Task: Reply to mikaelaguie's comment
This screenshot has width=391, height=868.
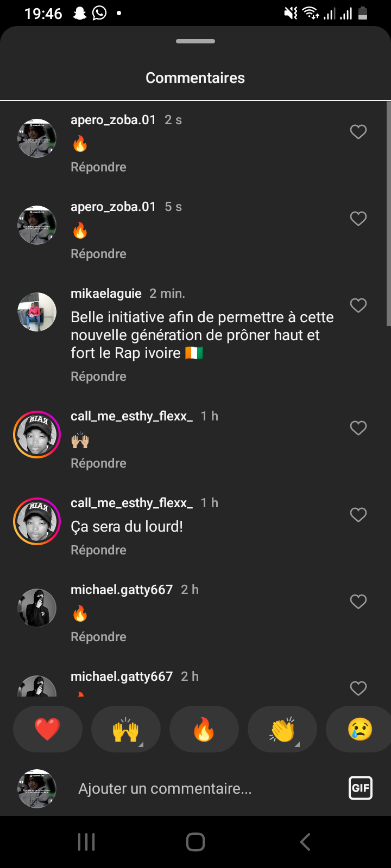Action: click(98, 376)
